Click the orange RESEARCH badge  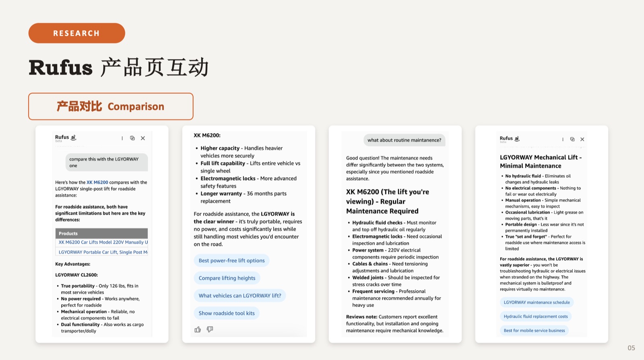pyautogui.click(x=77, y=33)
